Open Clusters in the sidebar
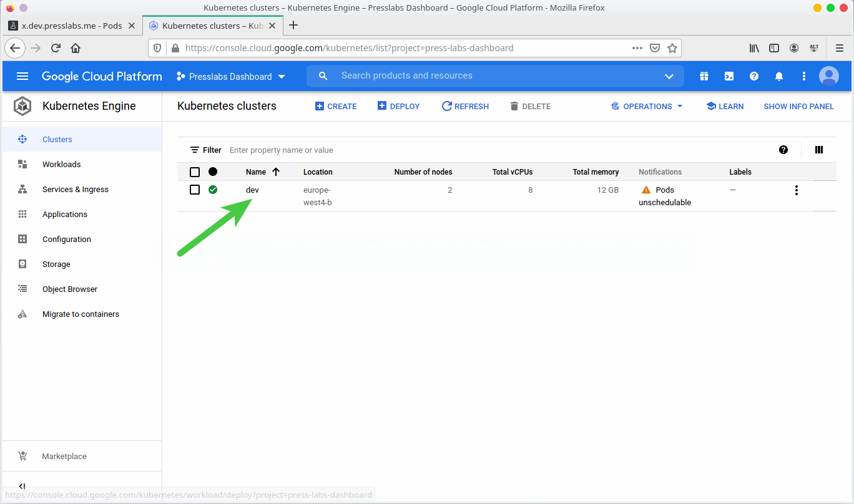The height and width of the screenshot is (504, 854). tap(81, 139)
